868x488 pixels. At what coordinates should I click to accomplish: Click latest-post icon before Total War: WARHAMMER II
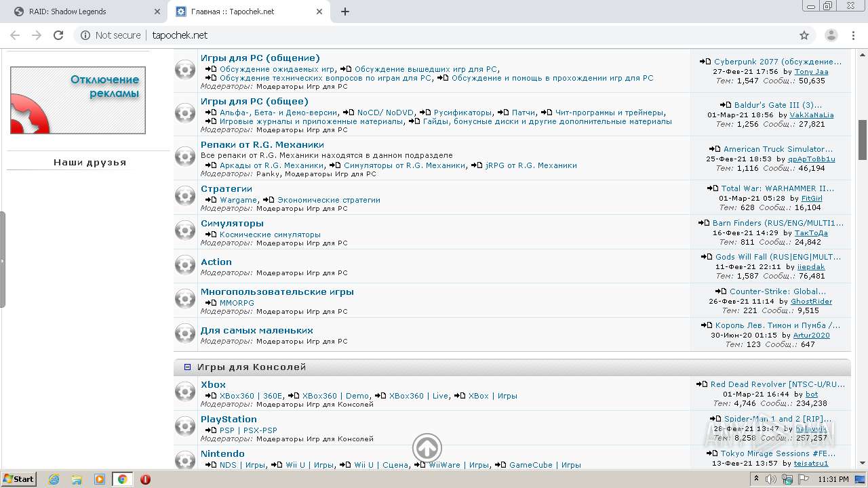point(713,188)
